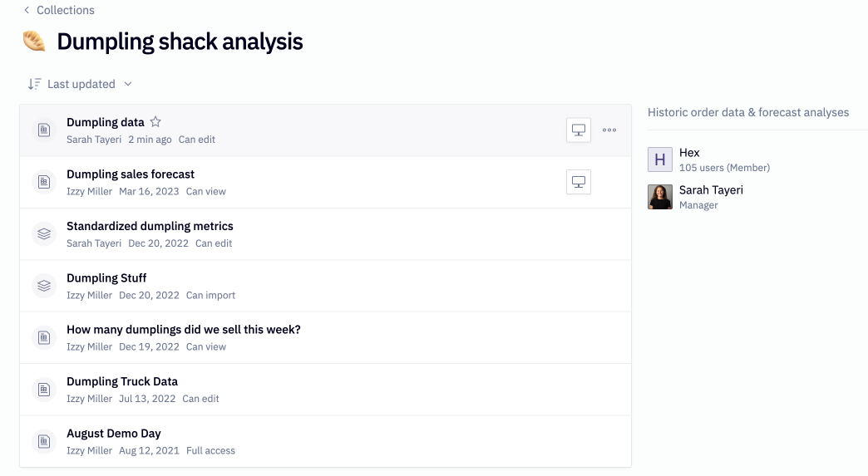Go back using the Collections chevron

pyautogui.click(x=26, y=10)
